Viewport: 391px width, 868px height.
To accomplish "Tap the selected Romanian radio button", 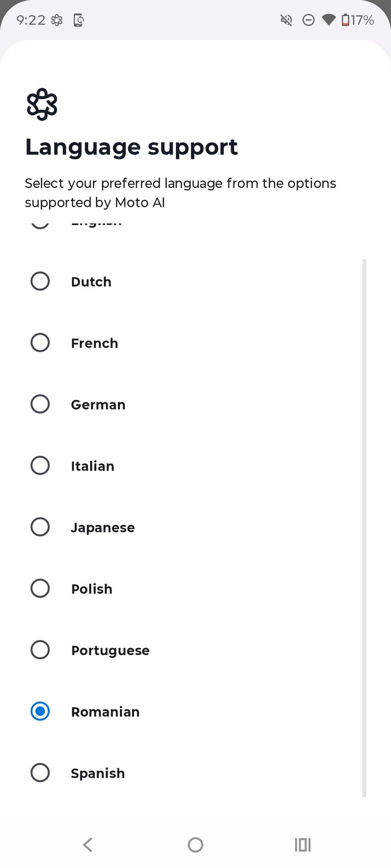I will [40, 711].
